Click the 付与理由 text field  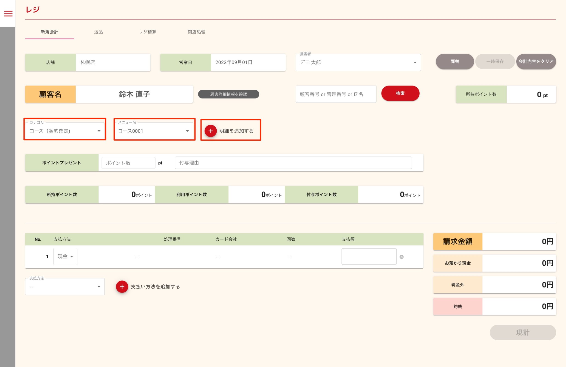coord(293,163)
